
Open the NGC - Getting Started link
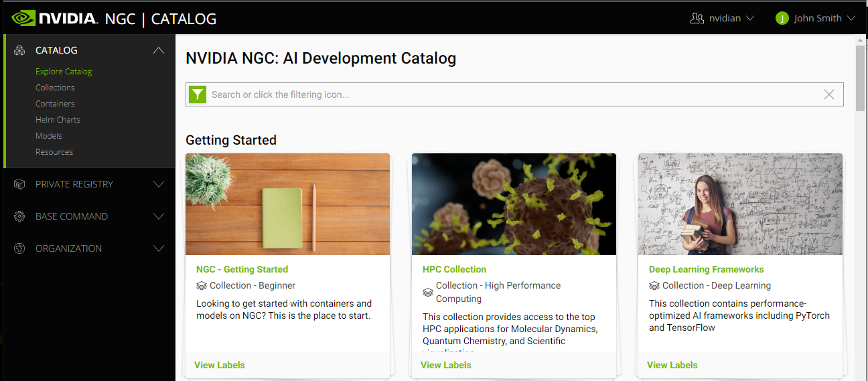[242, 269]
